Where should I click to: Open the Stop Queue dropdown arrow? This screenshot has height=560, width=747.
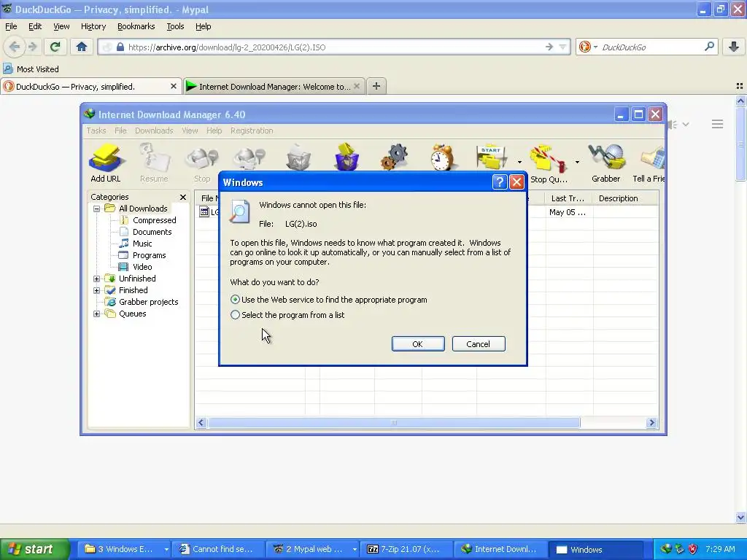577,163
